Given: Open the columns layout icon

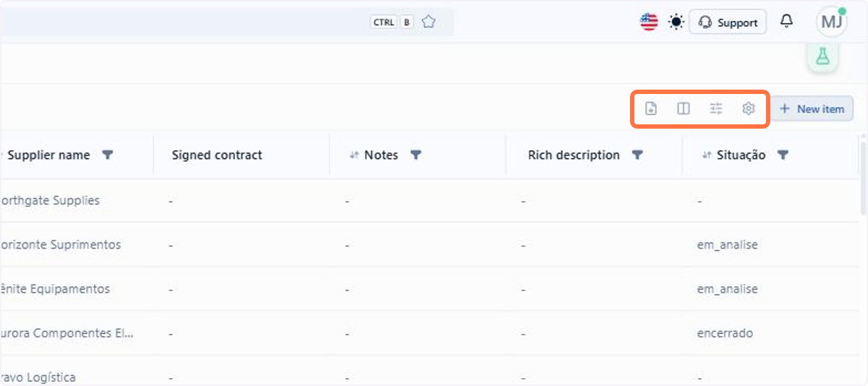Looking at the screenshot, I should coord(684,108).
